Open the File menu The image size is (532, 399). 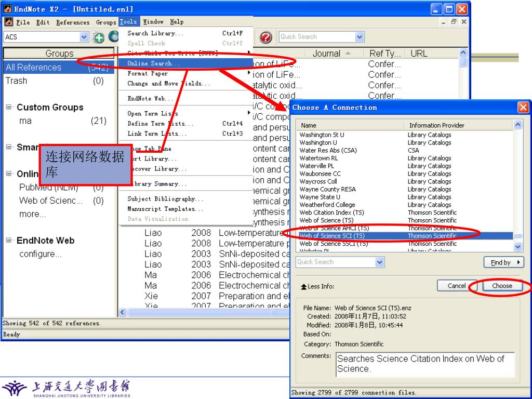pos(23,22)
